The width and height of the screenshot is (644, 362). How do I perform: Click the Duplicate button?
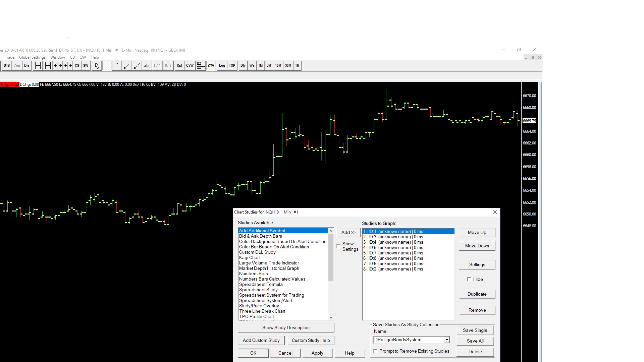point(477,294)
